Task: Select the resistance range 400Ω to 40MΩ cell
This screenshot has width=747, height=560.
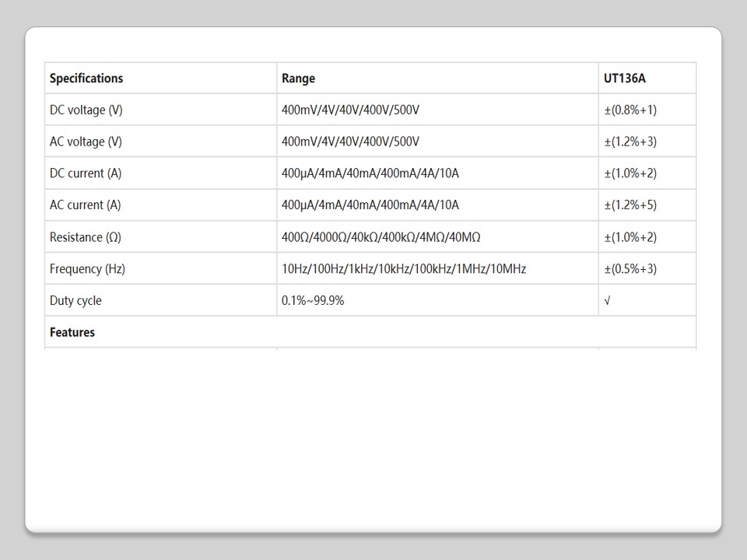Action: pos(386,237)
